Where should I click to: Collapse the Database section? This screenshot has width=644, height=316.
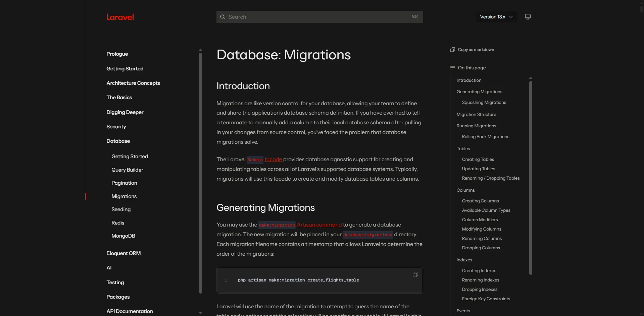click(118, 141)
